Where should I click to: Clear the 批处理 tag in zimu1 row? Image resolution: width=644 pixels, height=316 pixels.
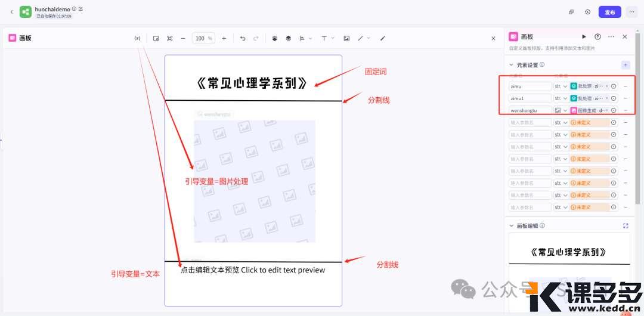click(x=607, y=98)
